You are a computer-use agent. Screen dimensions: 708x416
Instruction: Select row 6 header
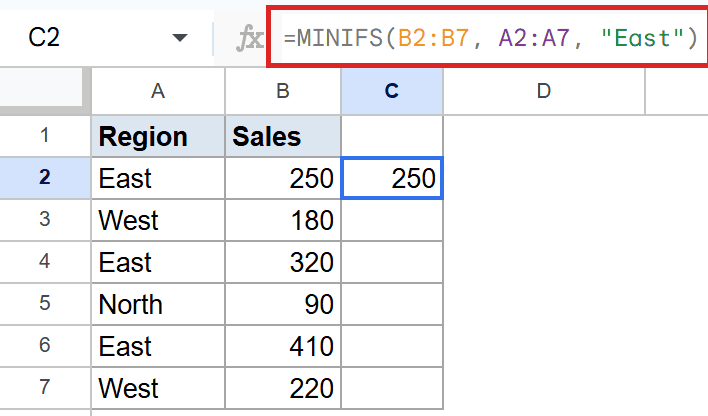coord(45,346)
